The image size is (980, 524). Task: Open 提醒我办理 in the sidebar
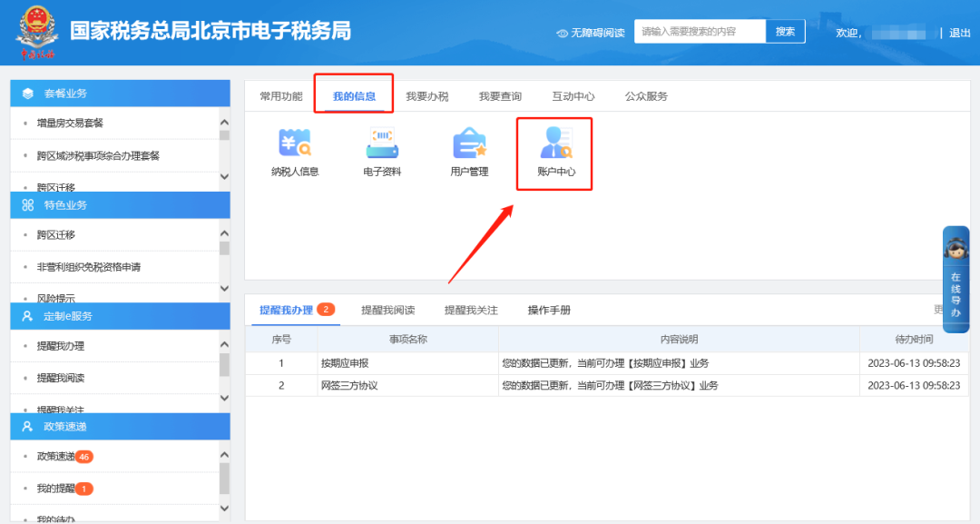61,346
